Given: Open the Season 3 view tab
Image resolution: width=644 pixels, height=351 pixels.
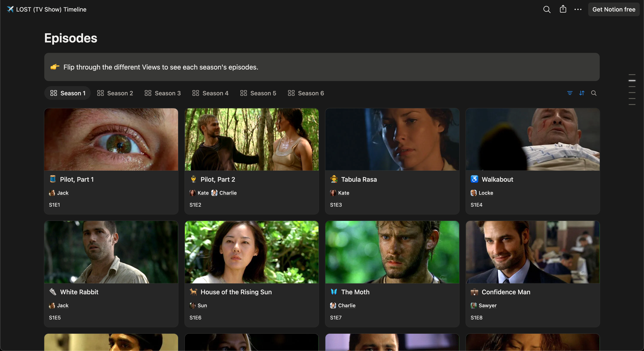Looking at the screenshot, I should (162, 93).
